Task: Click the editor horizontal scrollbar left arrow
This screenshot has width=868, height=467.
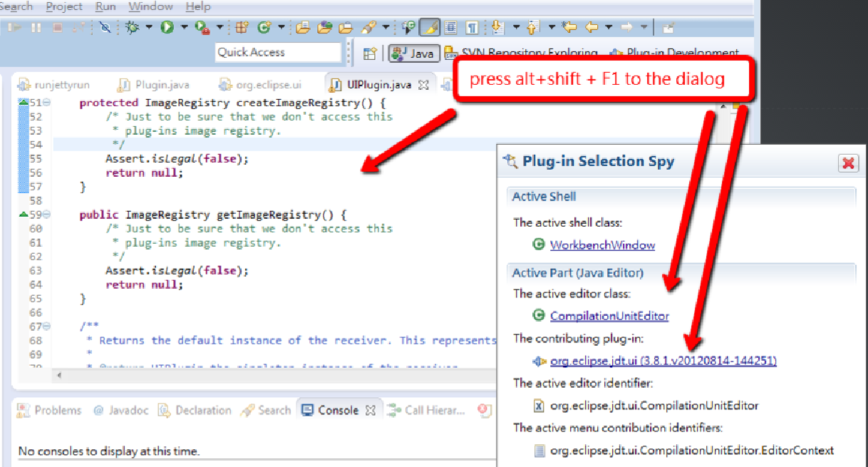Action: [60, 374]
